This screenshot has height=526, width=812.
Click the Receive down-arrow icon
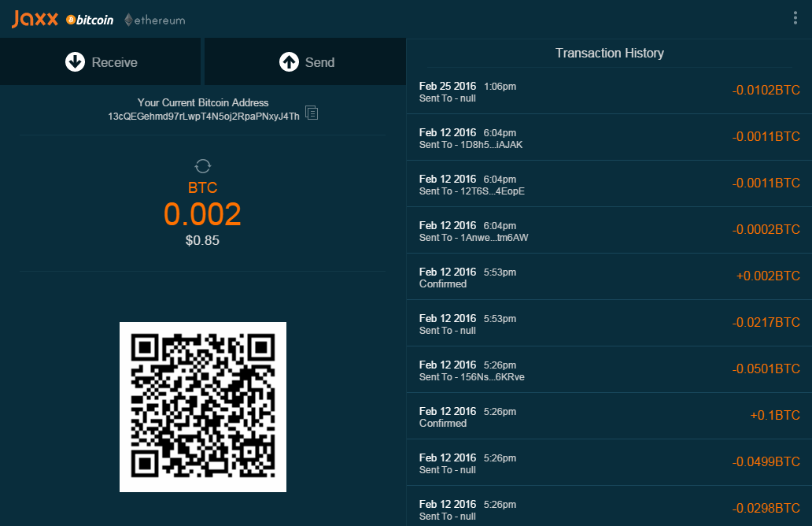click(75, 61)
